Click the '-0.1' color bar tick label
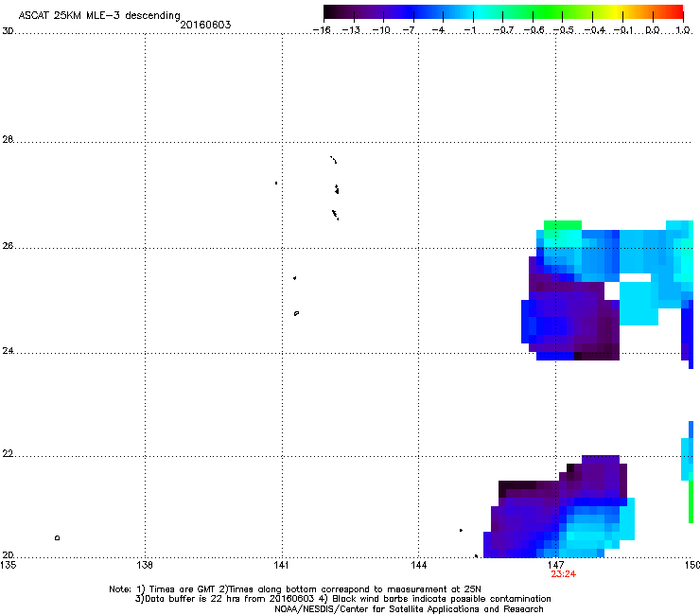 coord(623,30)
